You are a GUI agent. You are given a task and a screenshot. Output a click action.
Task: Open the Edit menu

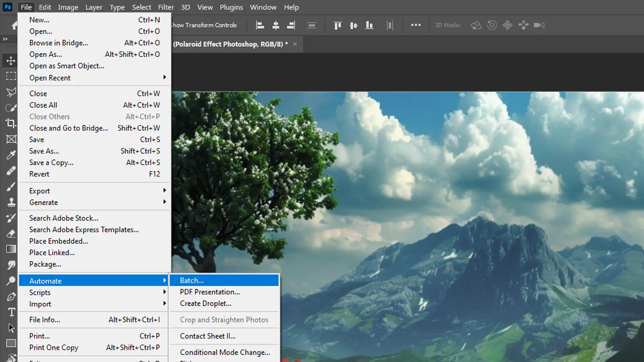(x=45, y=7)
